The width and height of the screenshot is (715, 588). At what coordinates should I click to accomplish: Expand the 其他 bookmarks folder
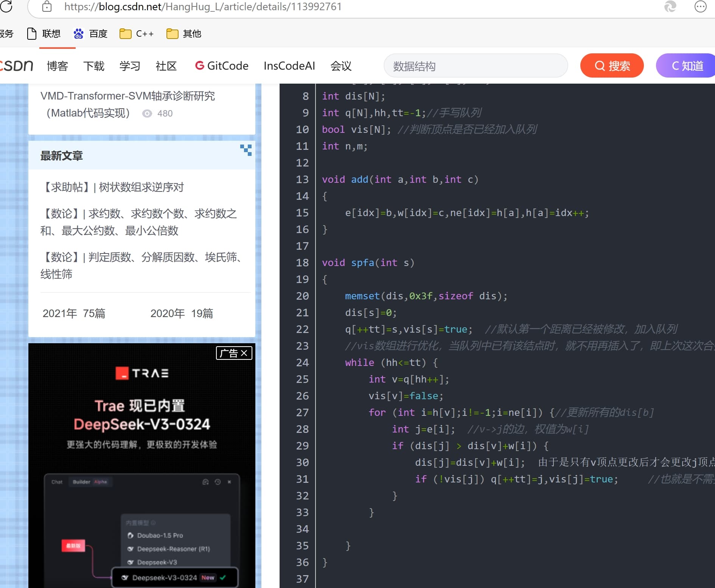click(184, 34)
